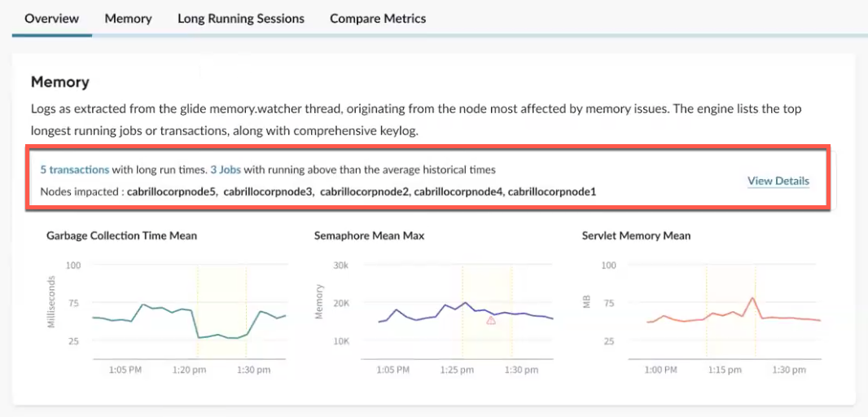
Task: Click the Semaphore Mean Max chart title
Action: [x=369, y=236]
